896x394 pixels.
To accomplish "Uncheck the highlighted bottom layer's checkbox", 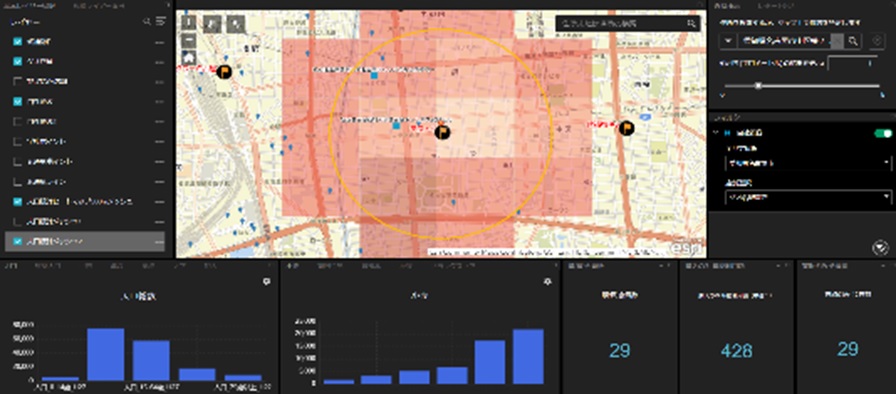I will pos(17,242).
